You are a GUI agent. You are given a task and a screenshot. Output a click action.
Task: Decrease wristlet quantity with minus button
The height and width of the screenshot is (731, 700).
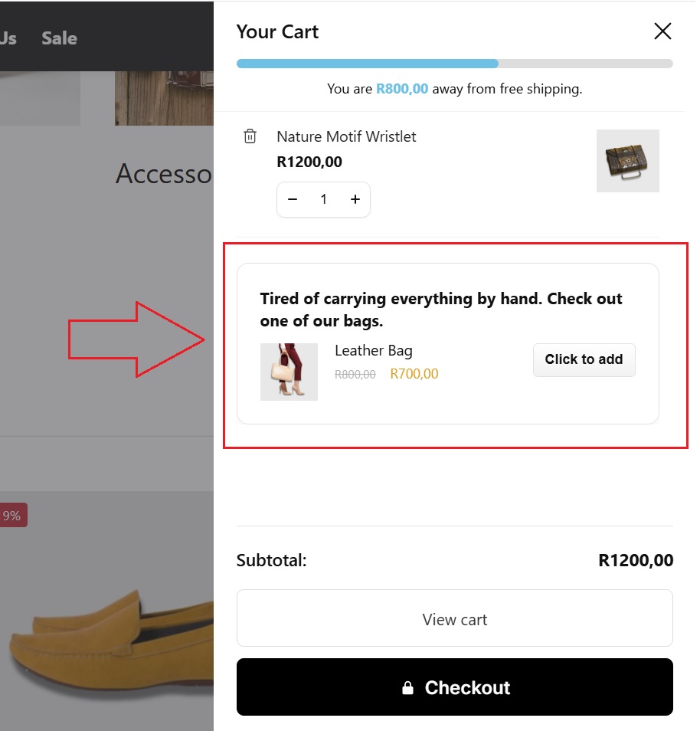coord(293,199)
